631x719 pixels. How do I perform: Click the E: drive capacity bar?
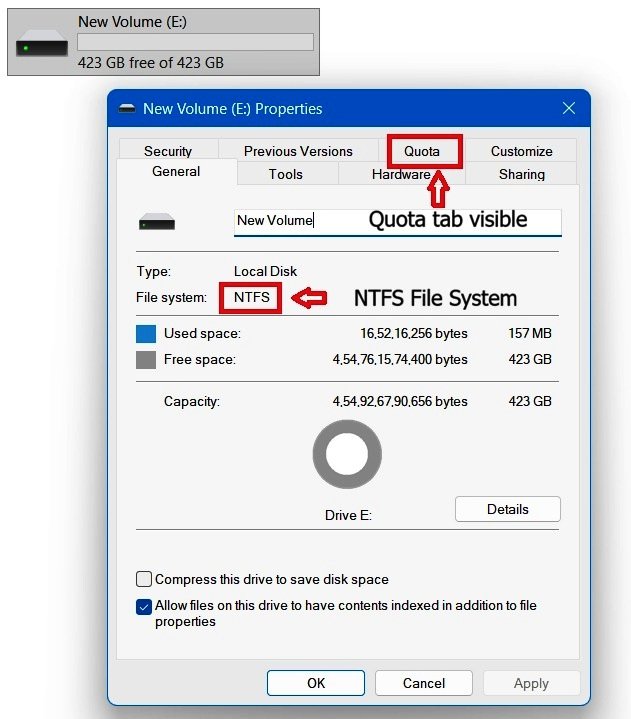[x=195, y=42]
